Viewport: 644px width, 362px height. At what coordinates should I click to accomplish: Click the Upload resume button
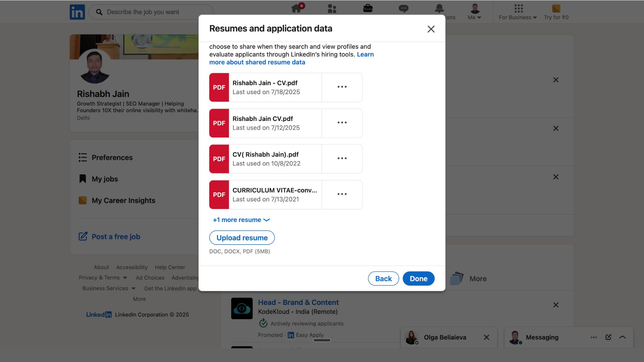tap(242, 238)
